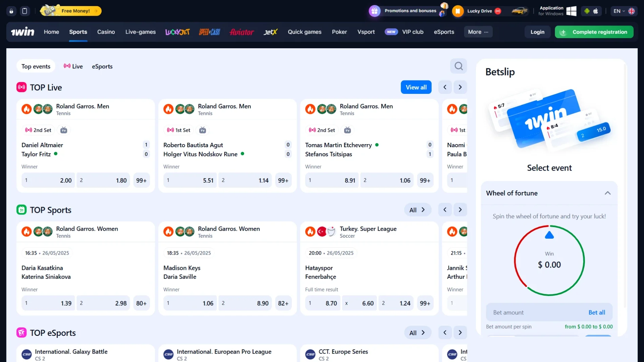644x362 pixels.
Task: Download the Windows application via Windows icon
Action: [x=571, y=11]
